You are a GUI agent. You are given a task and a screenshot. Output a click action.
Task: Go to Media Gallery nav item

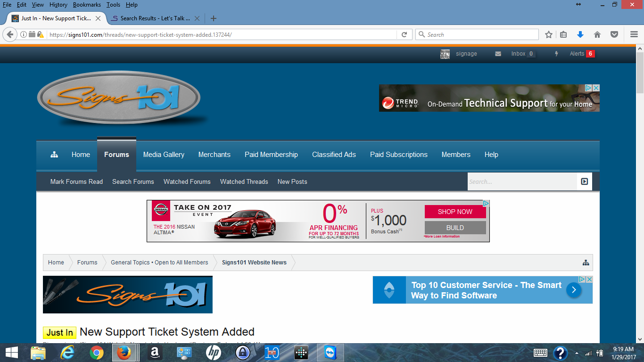(164, 155)
